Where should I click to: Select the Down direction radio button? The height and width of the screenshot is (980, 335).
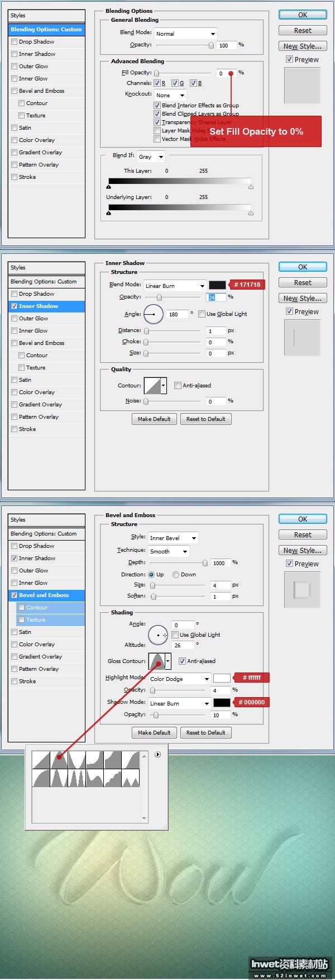tap(176, 575)
